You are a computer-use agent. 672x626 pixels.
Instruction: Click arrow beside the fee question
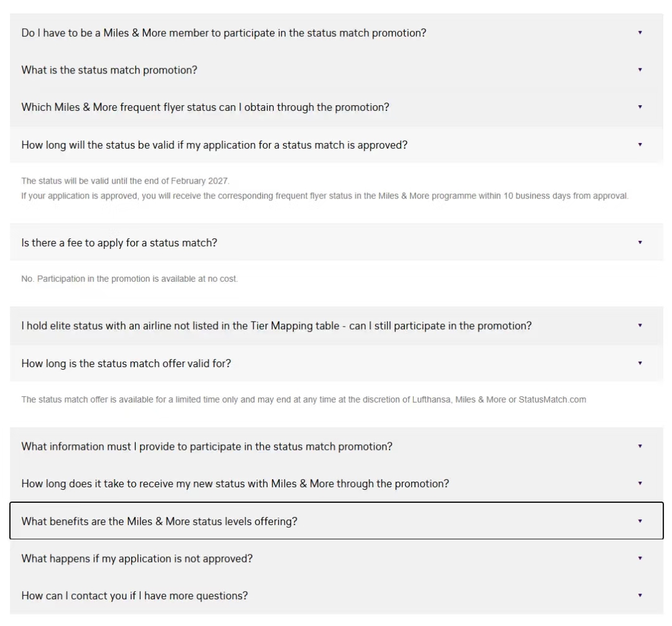[640, 242]
